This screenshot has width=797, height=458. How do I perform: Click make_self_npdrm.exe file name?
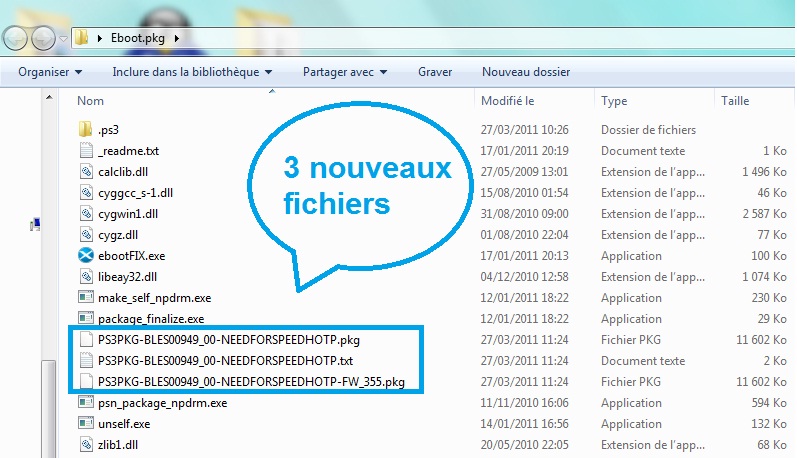155,298
